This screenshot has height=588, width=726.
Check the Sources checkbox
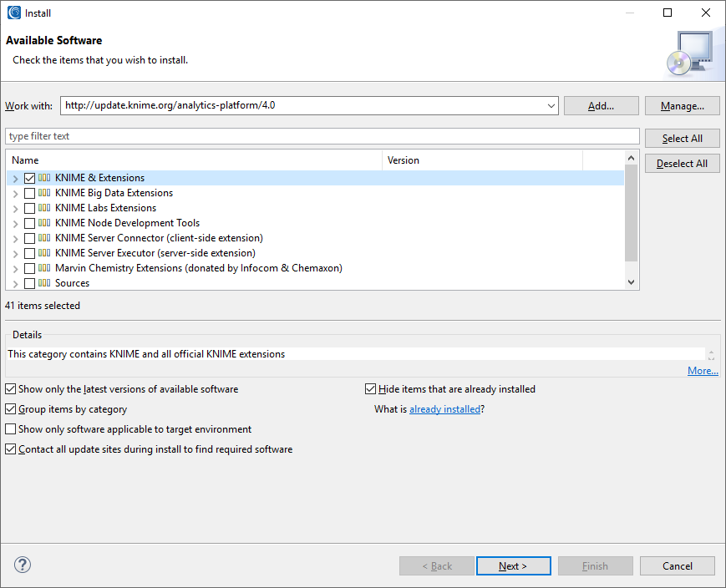click(29, 283)
